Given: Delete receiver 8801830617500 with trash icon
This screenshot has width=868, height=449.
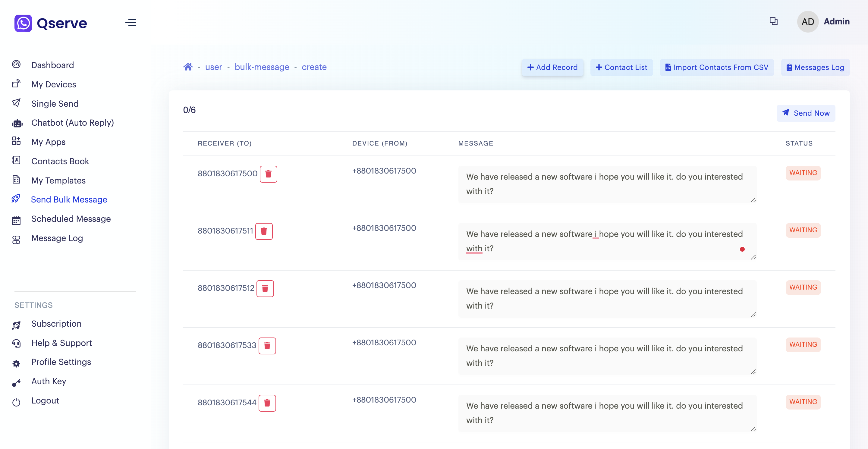Looking at the screenshot, I should coord(268,174).
